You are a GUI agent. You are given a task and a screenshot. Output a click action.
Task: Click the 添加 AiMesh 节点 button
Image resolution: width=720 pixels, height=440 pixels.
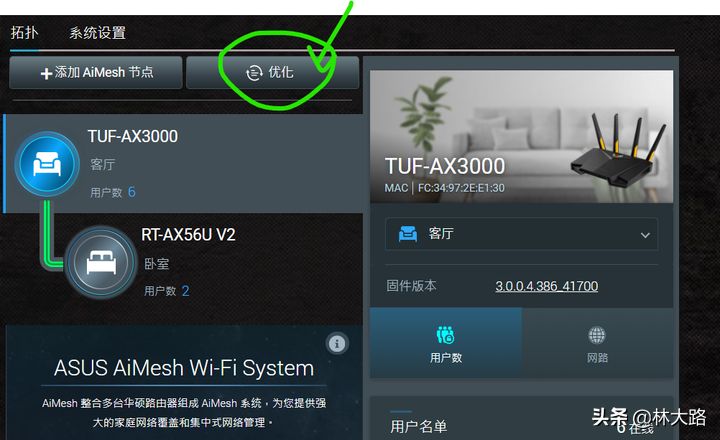[96, 73]
